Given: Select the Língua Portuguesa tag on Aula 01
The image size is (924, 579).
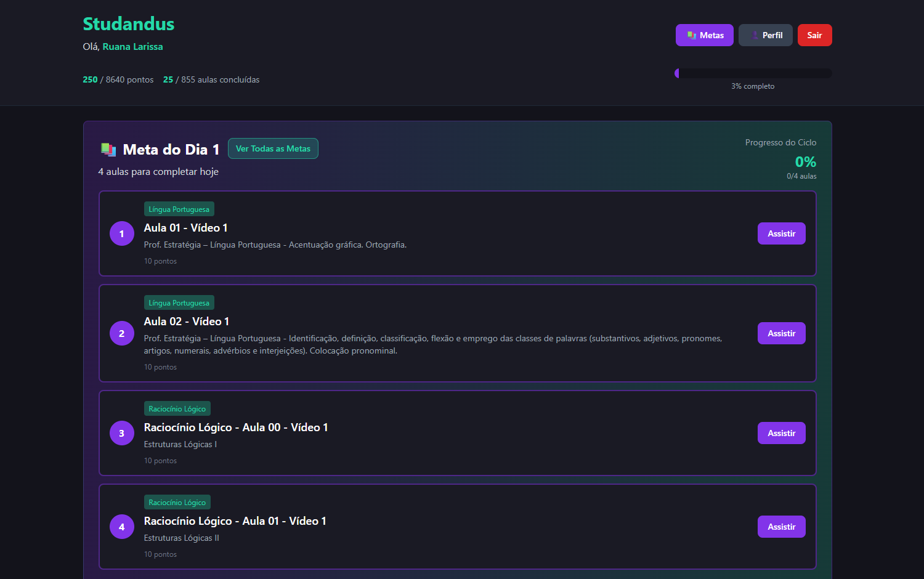Looking at the screenshot, I should [179, 209].
